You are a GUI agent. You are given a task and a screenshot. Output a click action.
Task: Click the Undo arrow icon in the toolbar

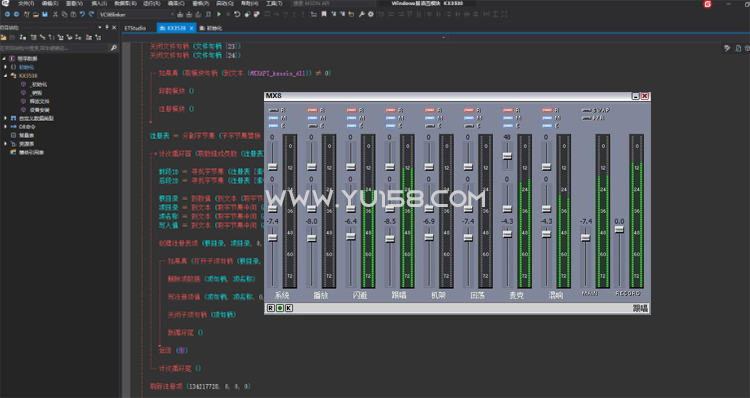[82, 14]
